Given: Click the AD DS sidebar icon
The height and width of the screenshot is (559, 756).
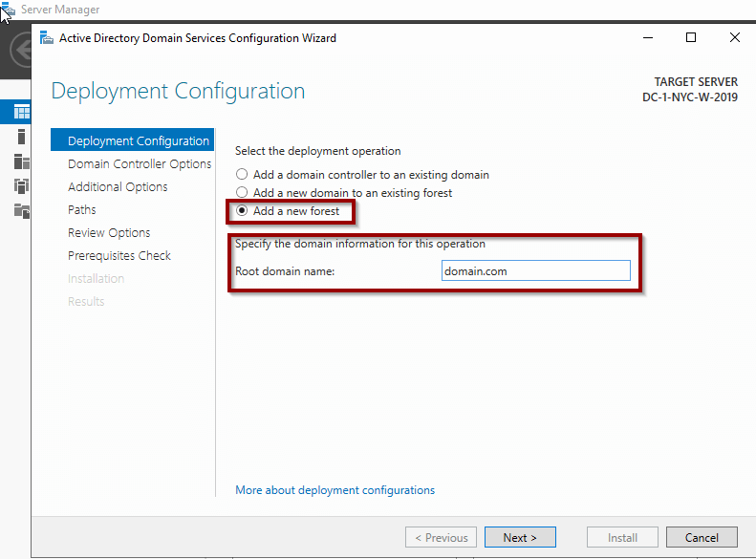Looking at the screenshot, I should [22, 186].
